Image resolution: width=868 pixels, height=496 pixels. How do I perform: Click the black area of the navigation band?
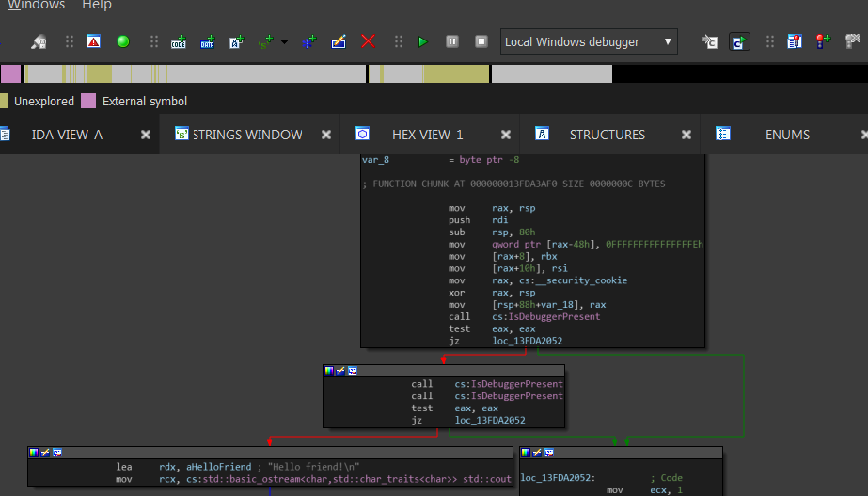[739, 73]
